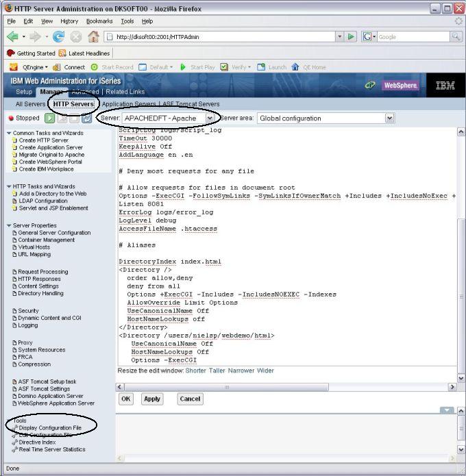Open the Help menu
Viewport: 466px width, 476px height.
pyautogui.click(x=147, y=21)
